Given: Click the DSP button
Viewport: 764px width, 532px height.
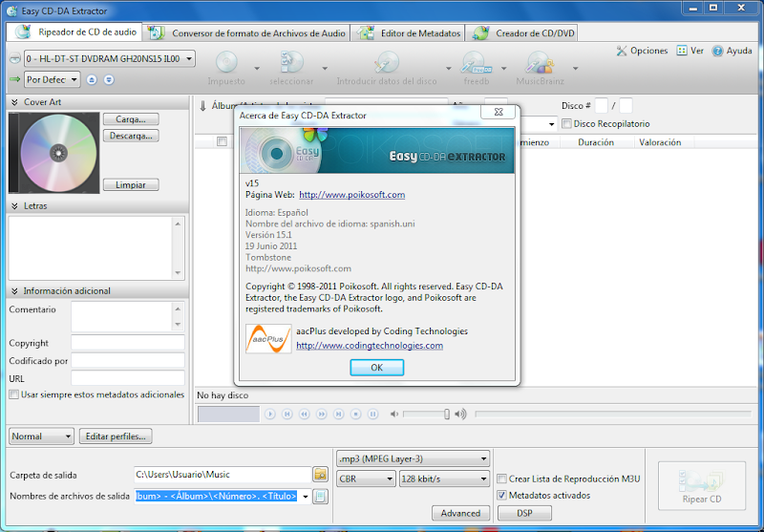Looking at the screenshot, I should [524, 513].
